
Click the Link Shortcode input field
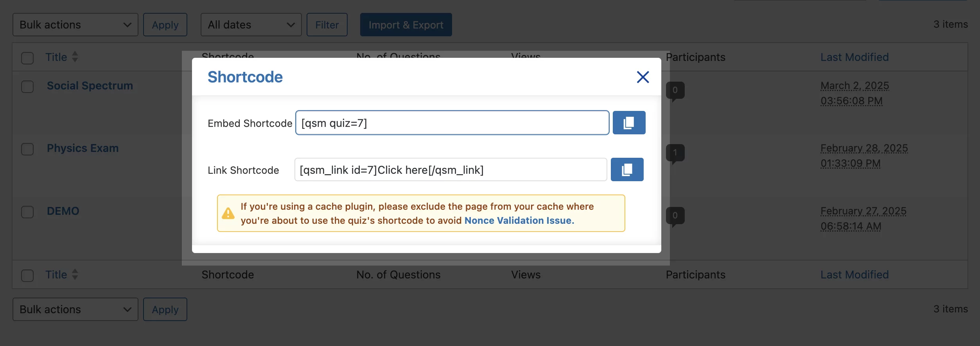coord(451,169)
